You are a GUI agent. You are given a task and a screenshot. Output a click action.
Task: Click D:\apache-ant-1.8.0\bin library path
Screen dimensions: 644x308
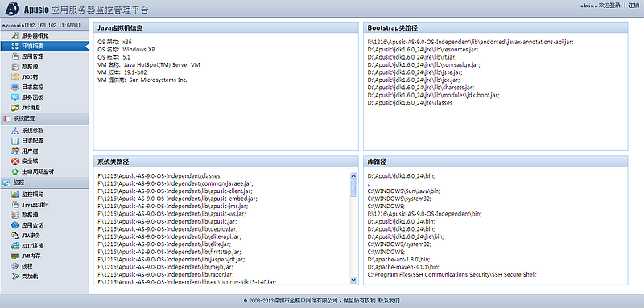(398, 260)
